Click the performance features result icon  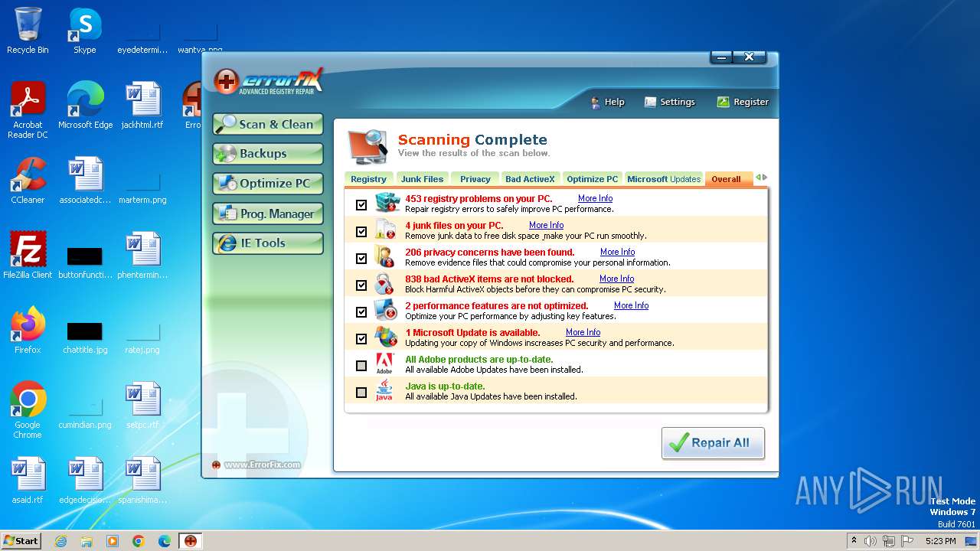click(x=385, y=311)
